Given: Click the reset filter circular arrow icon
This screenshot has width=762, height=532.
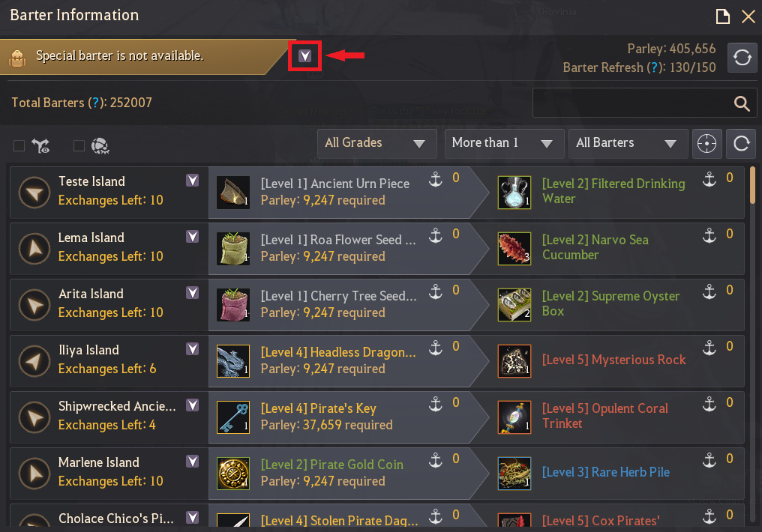Looking at the screenshot, I should point(741,144).
